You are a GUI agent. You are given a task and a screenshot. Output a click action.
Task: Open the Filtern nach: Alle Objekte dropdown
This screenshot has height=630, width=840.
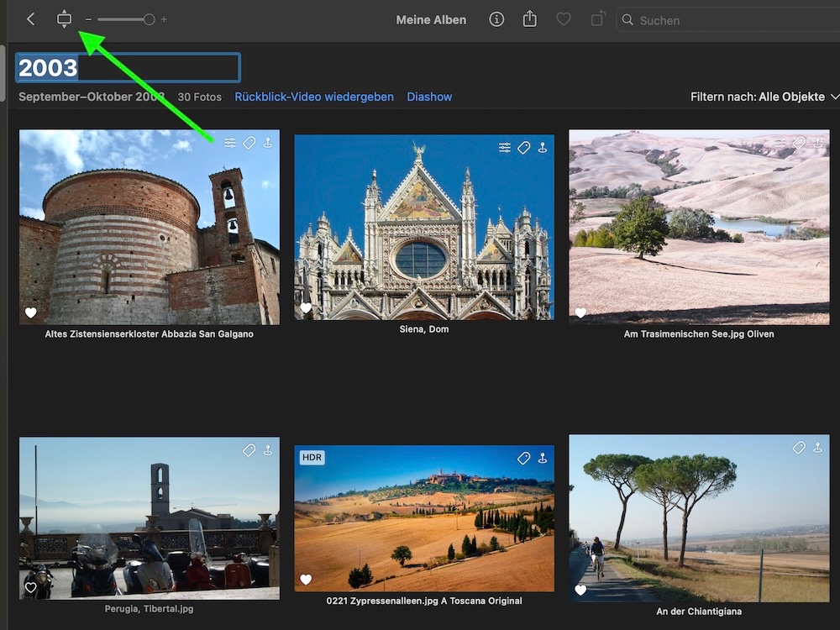tap(764, 97)
